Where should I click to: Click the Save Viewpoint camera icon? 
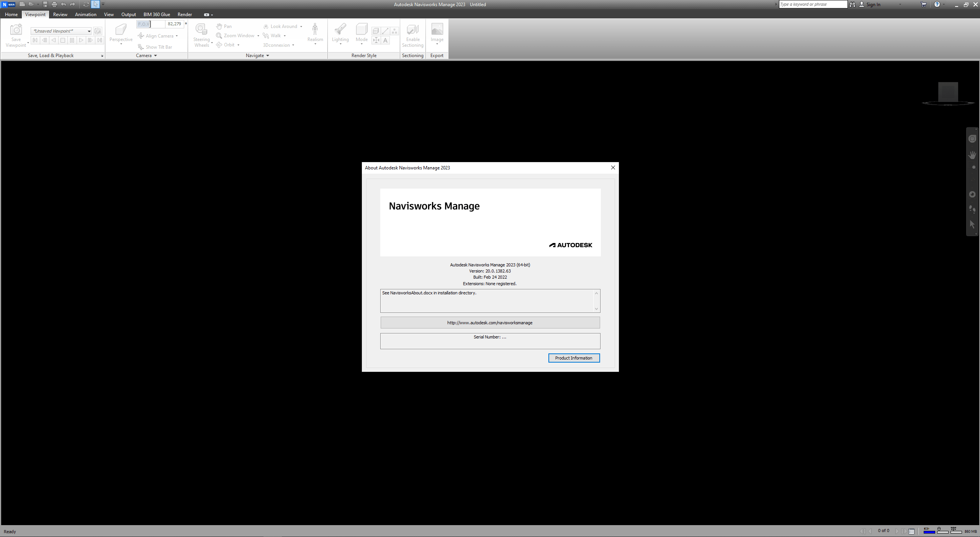[16, 30]
